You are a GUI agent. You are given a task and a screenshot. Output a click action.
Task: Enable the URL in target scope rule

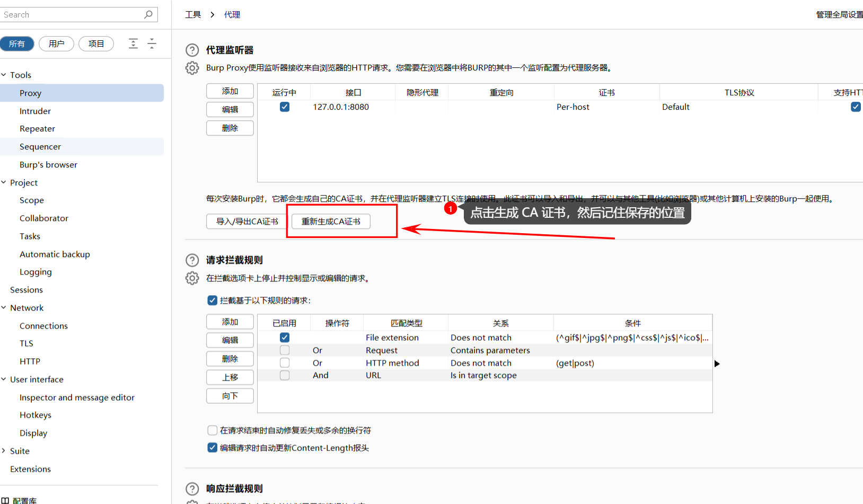tap(285, 375)
